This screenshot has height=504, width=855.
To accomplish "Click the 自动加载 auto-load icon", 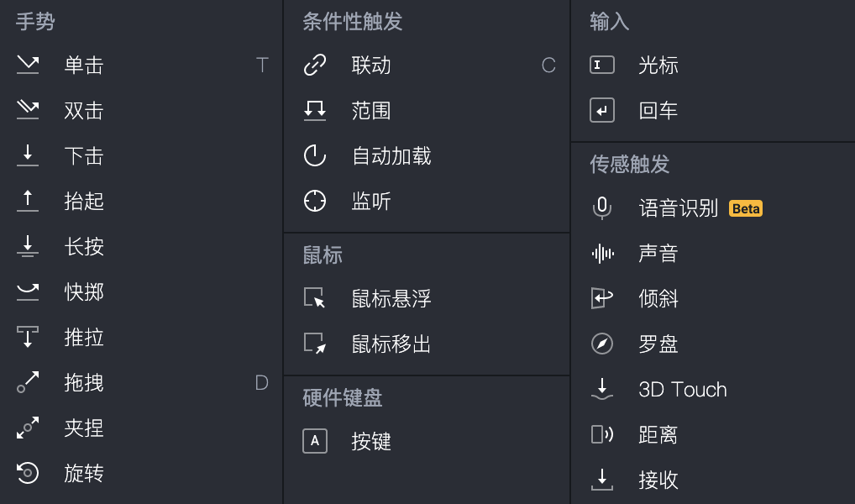I will pyautogui.click(x=315, y=156).
